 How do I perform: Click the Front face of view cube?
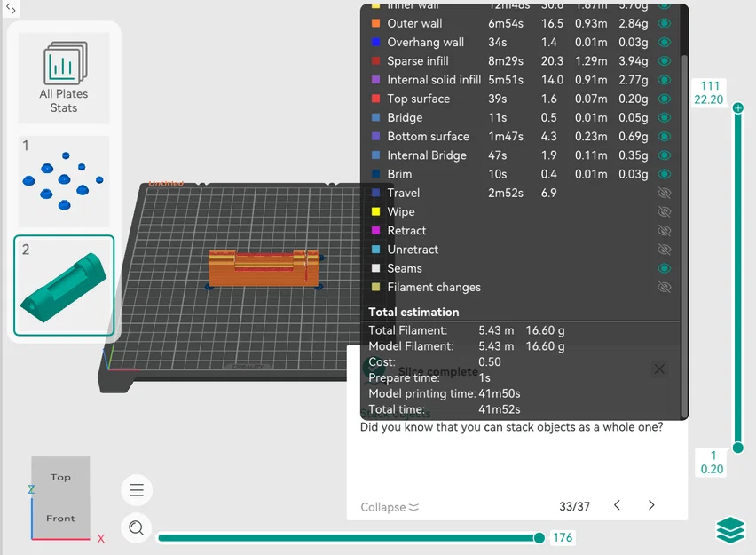click(x=60, y=518)
